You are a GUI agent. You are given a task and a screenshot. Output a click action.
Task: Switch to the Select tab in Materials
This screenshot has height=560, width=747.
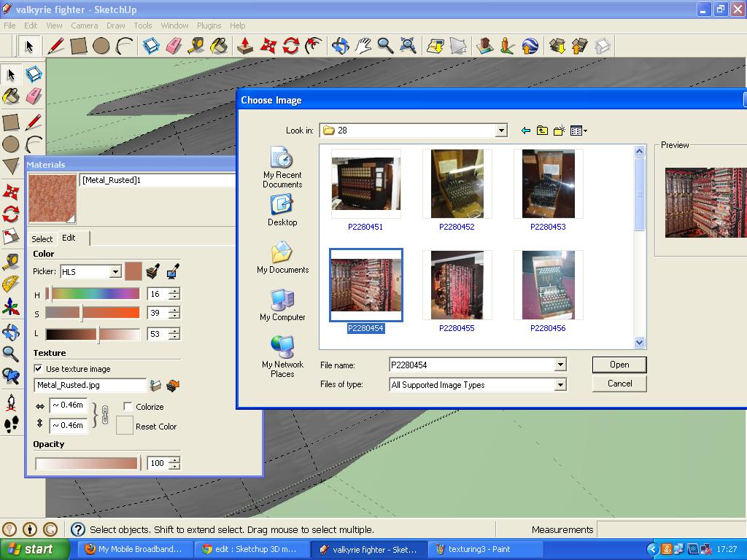click(42, 238)
